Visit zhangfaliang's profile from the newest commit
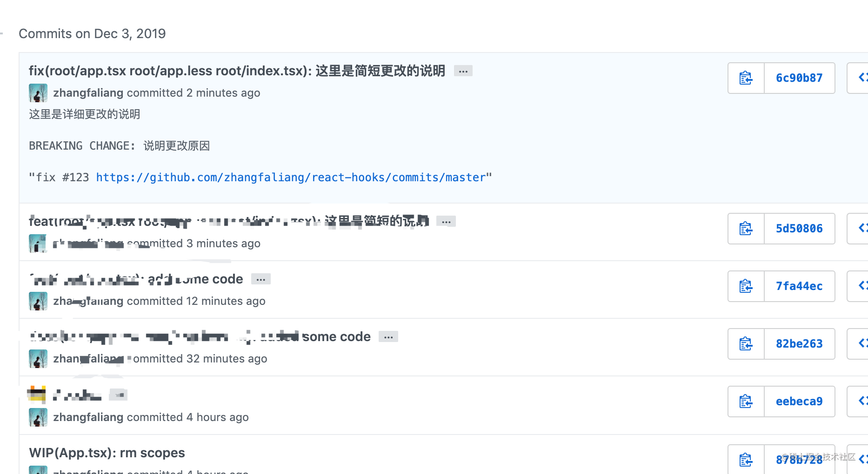This screenshot has height=474, width=868. [x=87, y=92]
